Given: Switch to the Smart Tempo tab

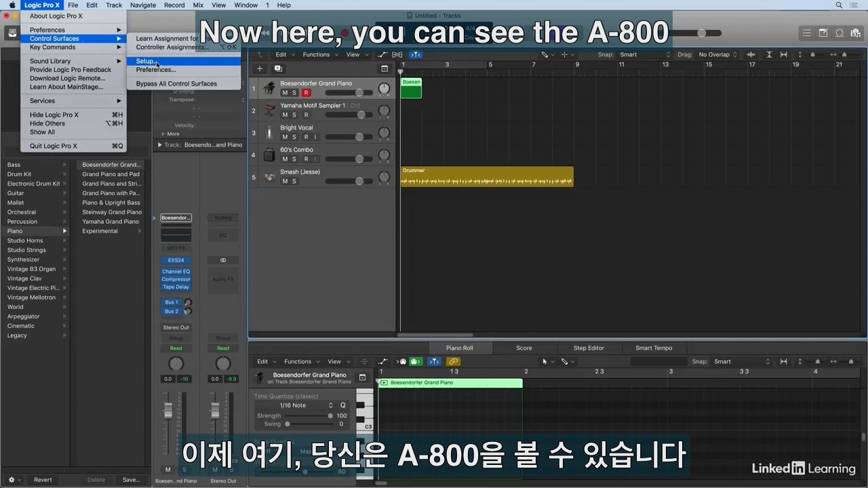Looking at the screenshot, I should (x=654, y=348).
